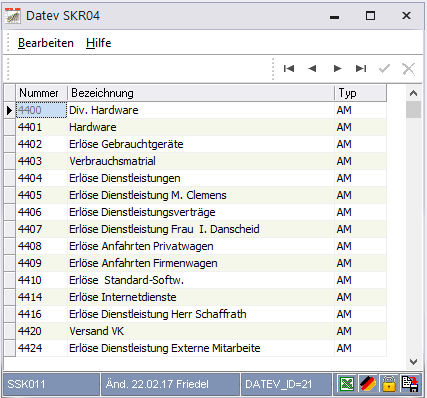Sort by Nummer column header
Image resolution: width=427 pixels, height=398 pixels.
point(41,93)
